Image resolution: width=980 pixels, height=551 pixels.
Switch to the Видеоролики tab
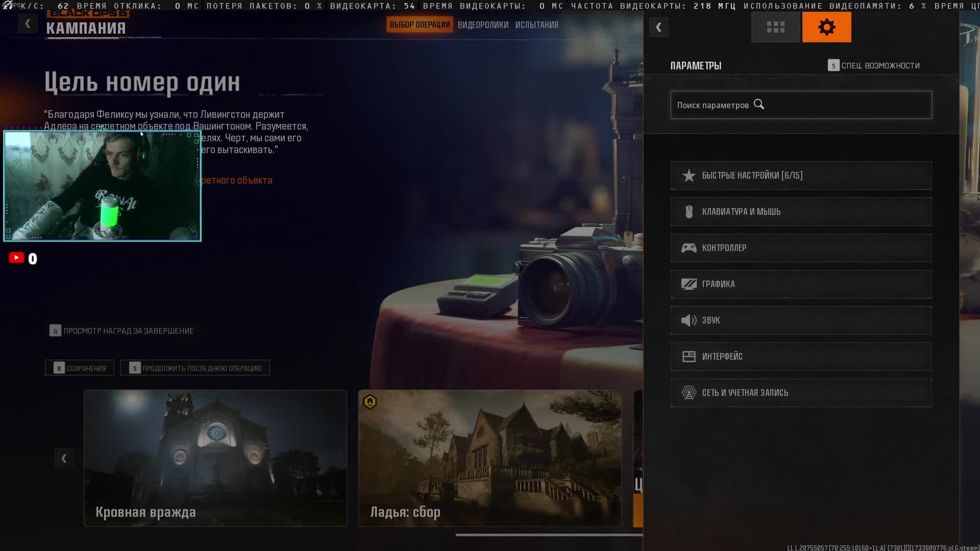pyautogui.click(x=482, y=24)
